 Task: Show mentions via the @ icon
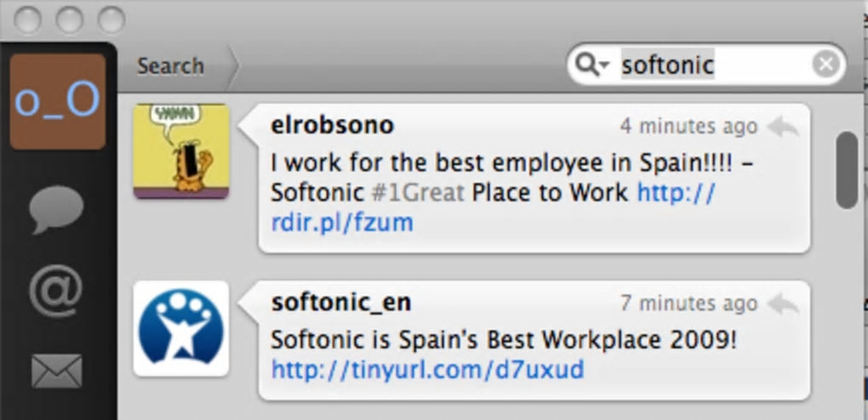(56, 290)
